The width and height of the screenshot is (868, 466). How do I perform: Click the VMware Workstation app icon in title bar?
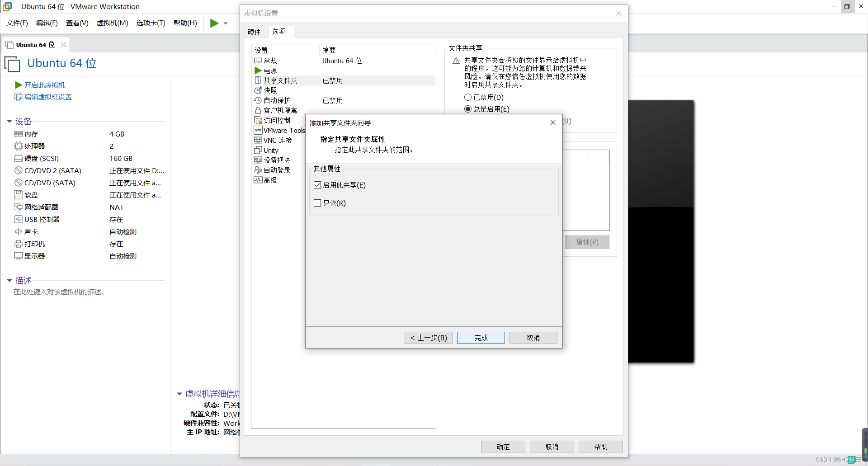click(8, 6)
